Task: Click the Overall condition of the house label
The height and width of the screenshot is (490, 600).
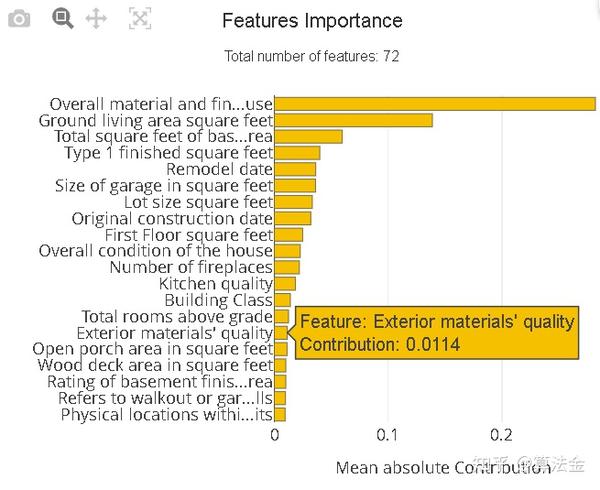Action: [x=155, y=251]
